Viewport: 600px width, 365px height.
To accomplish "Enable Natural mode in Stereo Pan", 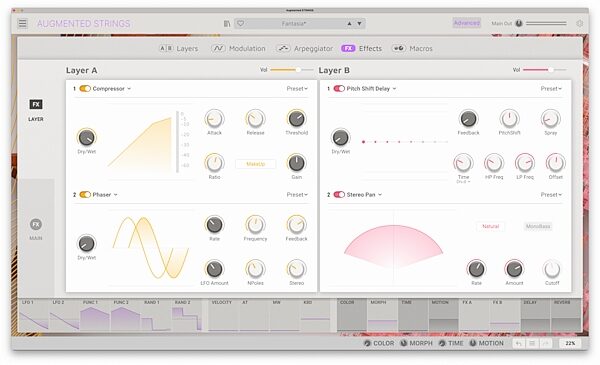I will (491, 226).
